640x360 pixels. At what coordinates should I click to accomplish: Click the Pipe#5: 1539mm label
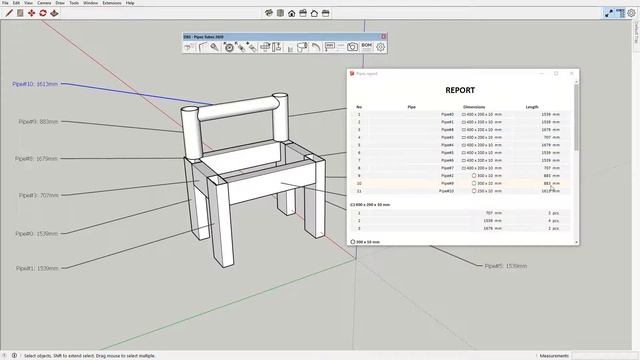point(506,266)
